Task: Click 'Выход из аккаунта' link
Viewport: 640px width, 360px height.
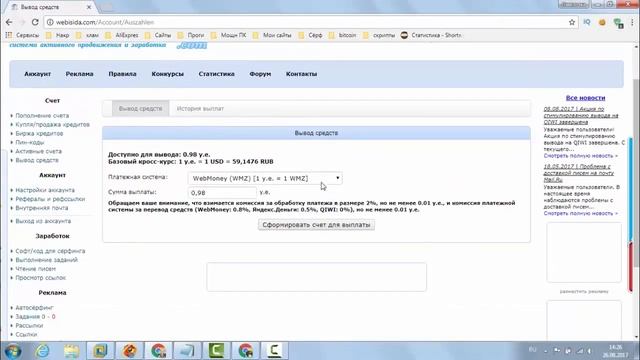Action: (x=43, y=221)
